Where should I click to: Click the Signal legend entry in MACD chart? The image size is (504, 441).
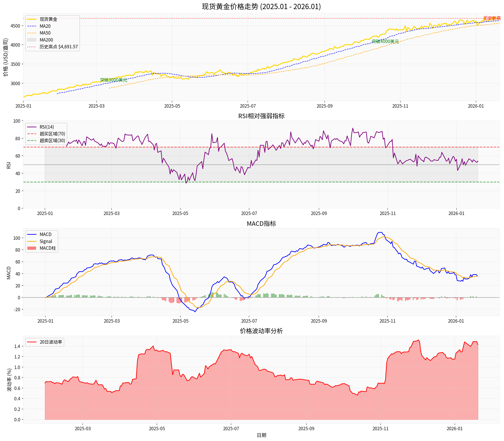(x=46, y=241)
